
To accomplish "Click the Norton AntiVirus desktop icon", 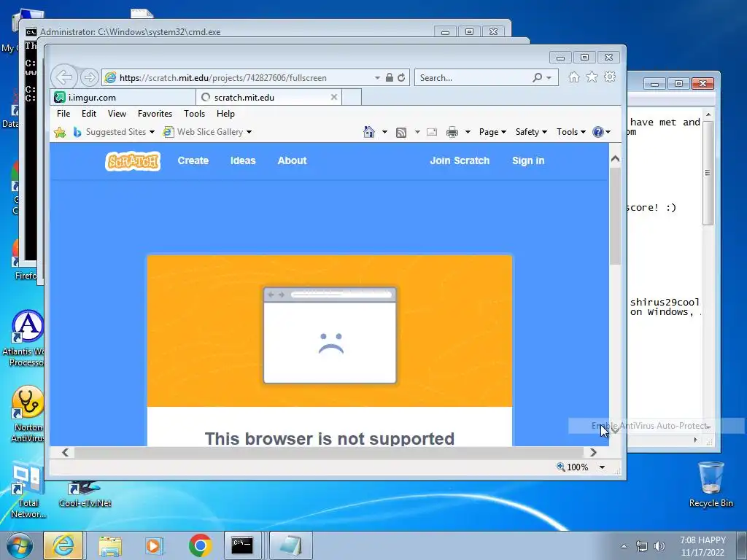I will 28,413.
